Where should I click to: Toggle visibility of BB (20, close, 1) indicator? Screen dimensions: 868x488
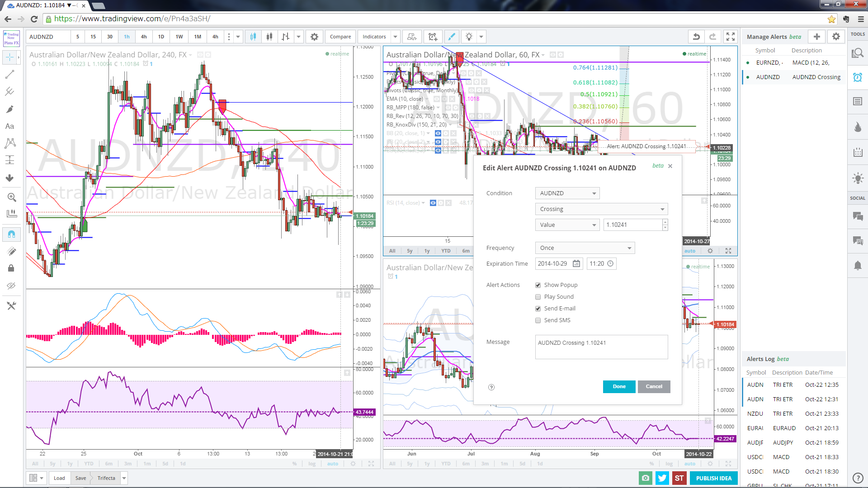pos(438,133)
